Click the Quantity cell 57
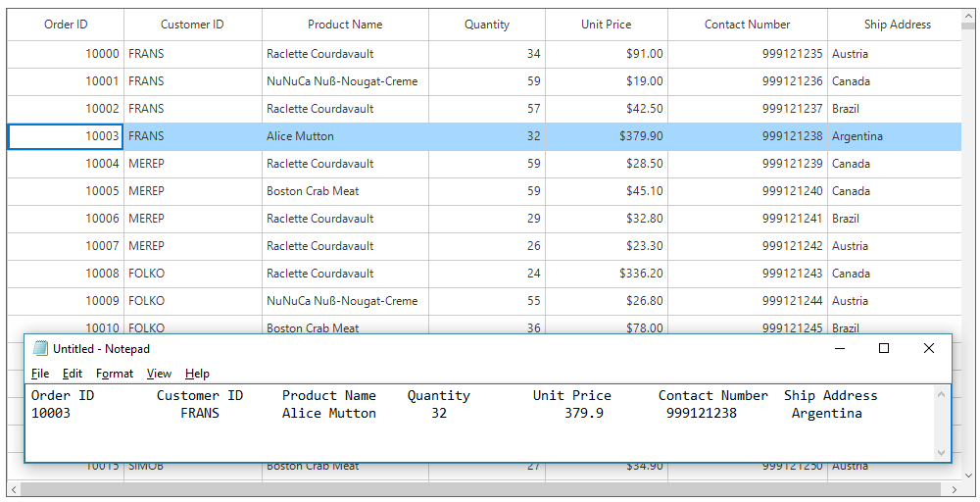980x502 pixels. tap(487, 110)
